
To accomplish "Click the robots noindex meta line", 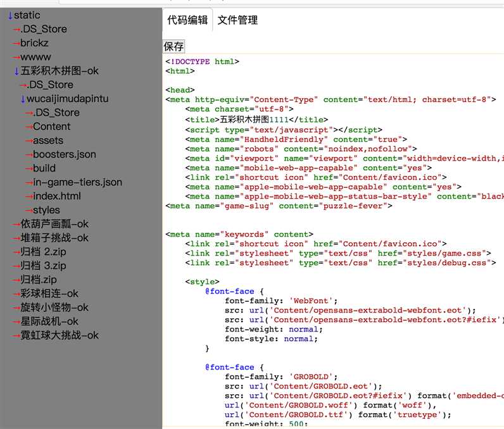I will 301,149.
